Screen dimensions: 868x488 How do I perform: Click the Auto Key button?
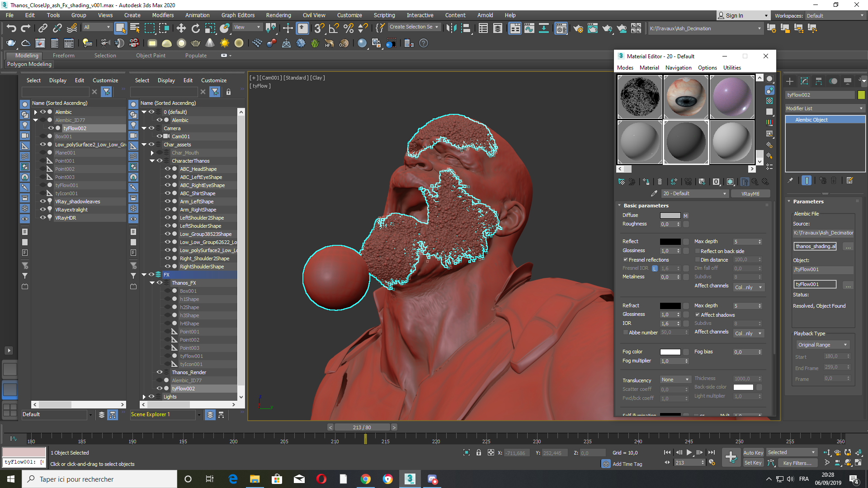pyautogui.click(x=753, y=452)
